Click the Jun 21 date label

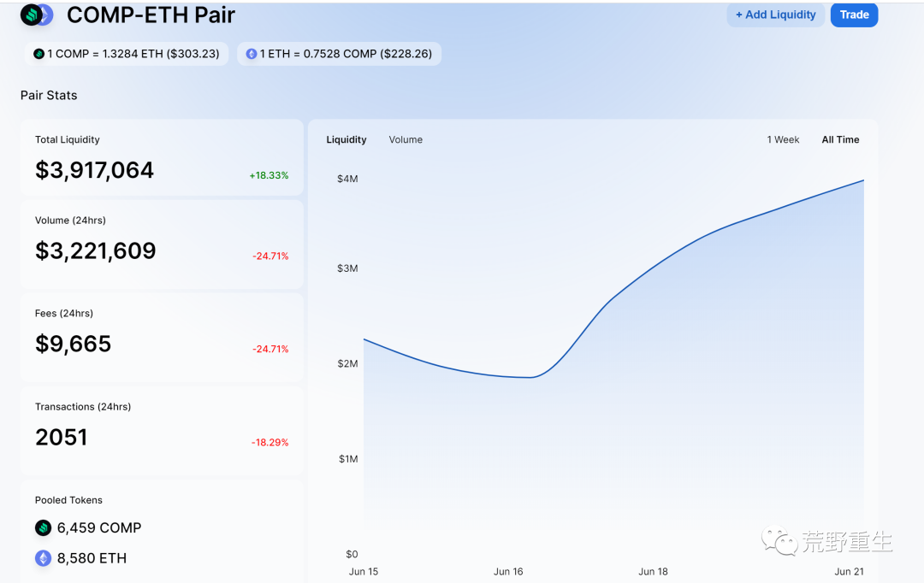point(850,572)
